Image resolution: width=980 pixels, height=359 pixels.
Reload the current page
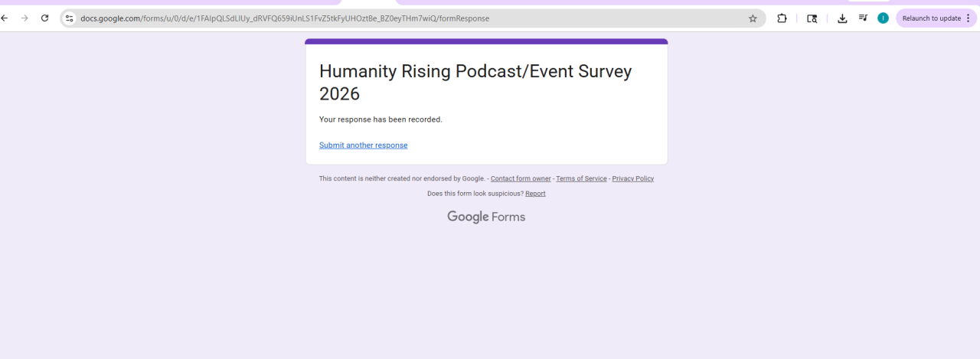pyautogui.click(x=45, y=18)
